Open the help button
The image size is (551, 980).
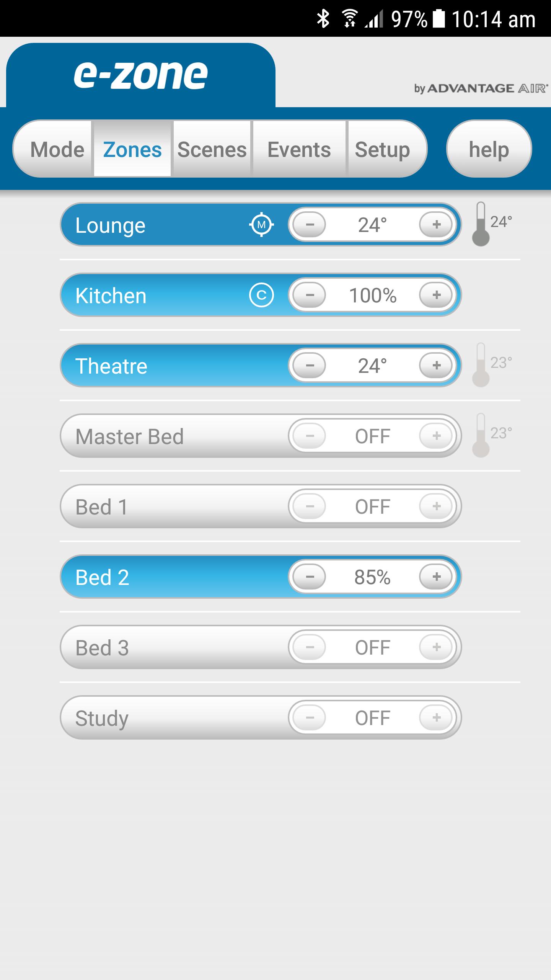pyautogui.click(x=489, y=149)
